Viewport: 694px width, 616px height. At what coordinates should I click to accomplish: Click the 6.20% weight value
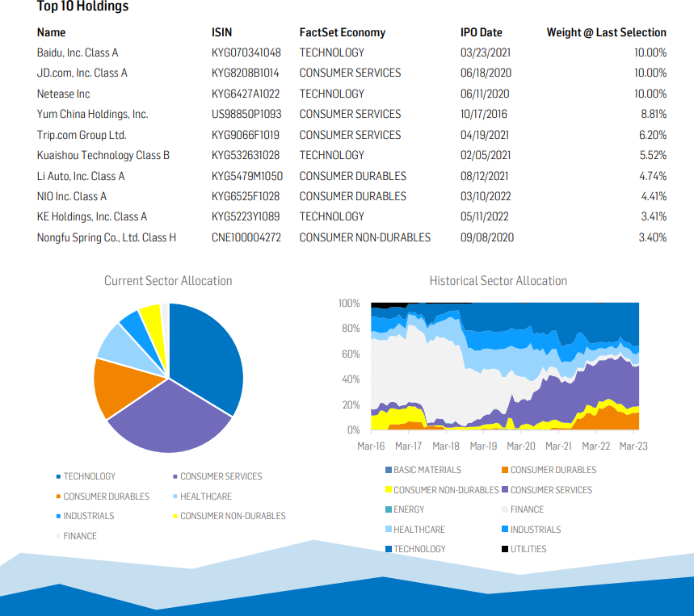pos(653,135)
